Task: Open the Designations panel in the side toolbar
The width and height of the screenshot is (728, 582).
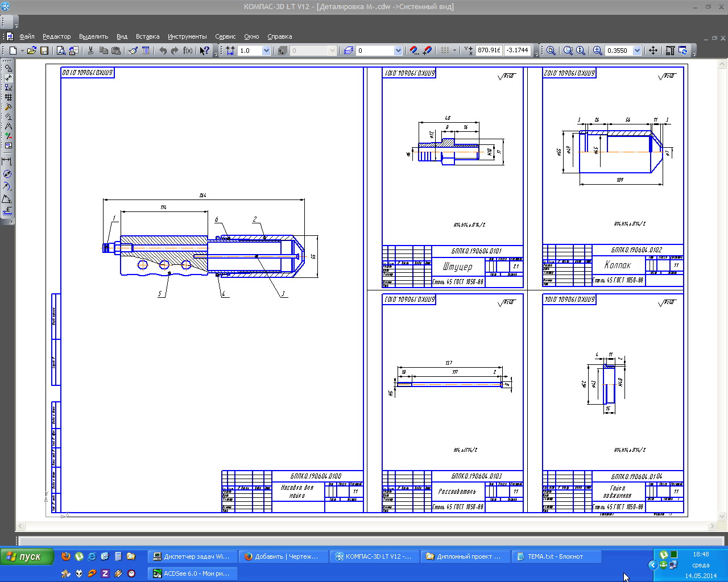Action: [8, 88]
